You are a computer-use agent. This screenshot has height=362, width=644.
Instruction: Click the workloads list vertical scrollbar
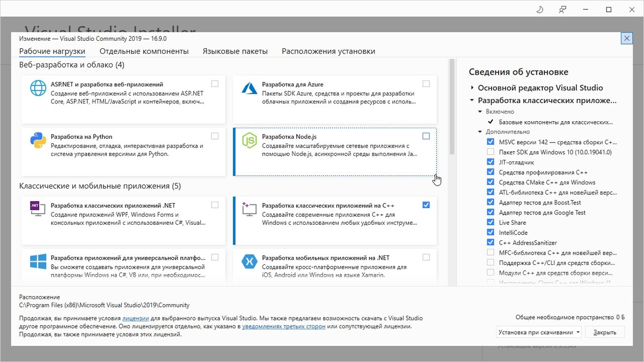tap(452, 107)
